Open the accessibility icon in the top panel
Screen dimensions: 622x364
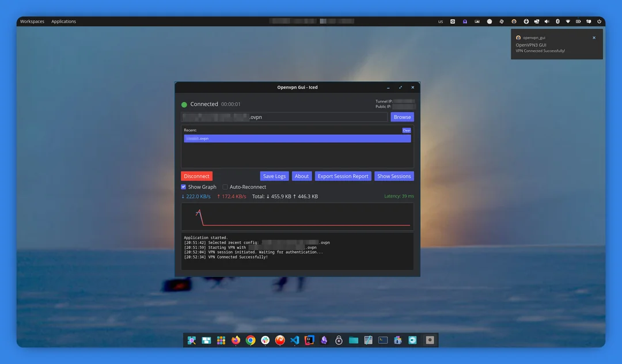click(526, 21)
